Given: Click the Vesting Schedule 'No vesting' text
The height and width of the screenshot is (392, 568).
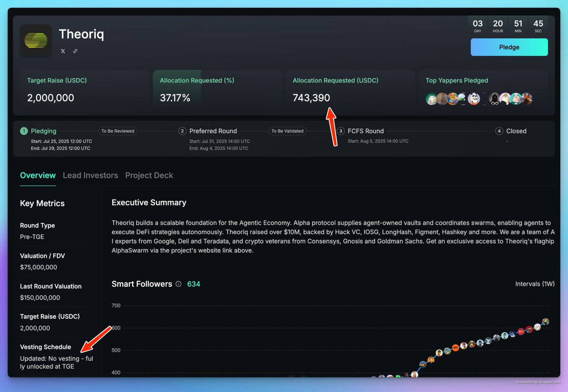Looking at the screenshot, I should point(56,363).
